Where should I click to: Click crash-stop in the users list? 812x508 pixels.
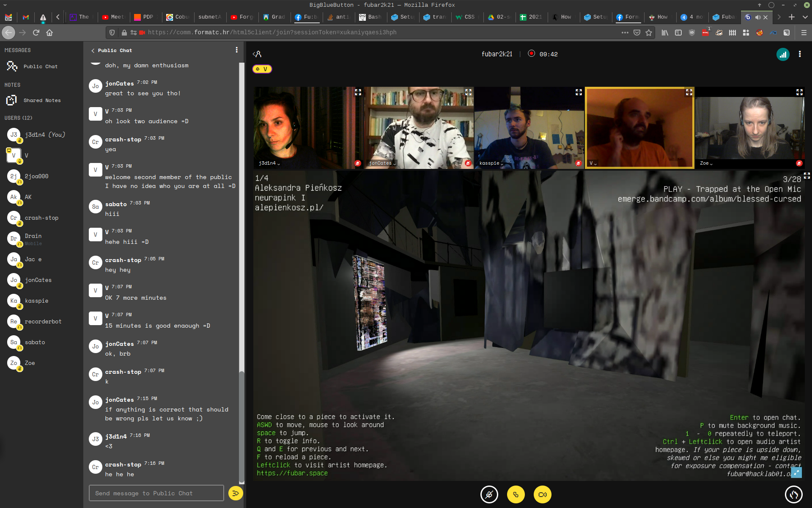[41, 218]
